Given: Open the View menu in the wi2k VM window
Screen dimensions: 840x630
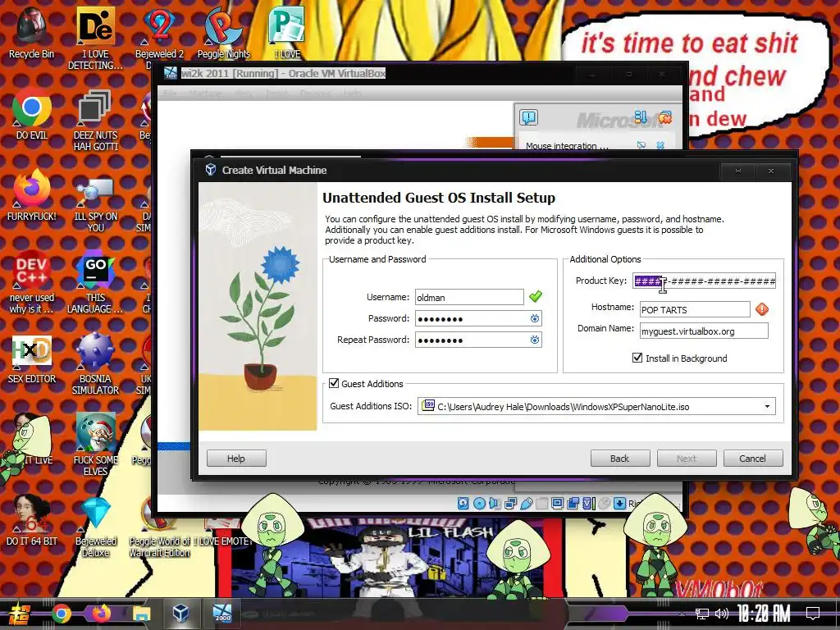Looking at the screenshot, I should [x=244, y=94].
